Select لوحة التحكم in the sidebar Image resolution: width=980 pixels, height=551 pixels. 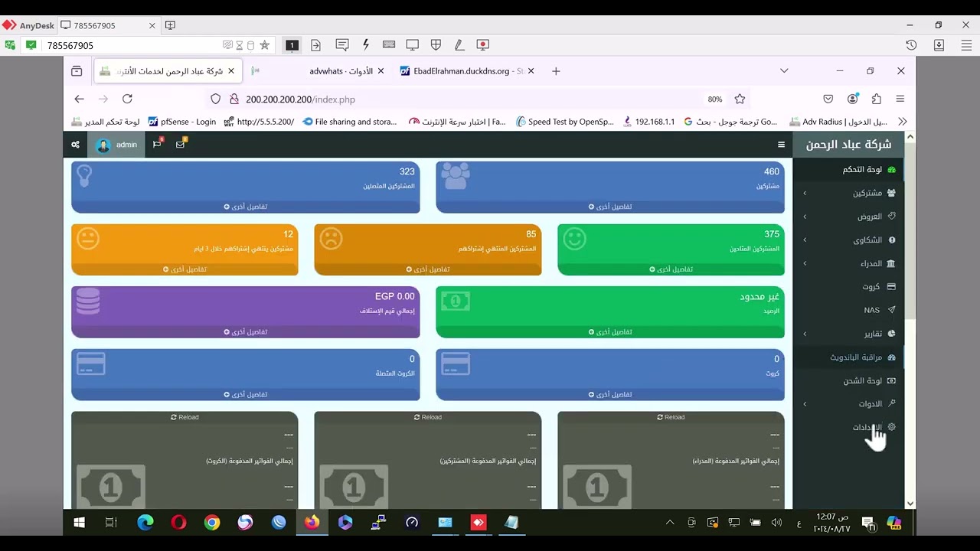pyautogui.click(x=848, y=169)
